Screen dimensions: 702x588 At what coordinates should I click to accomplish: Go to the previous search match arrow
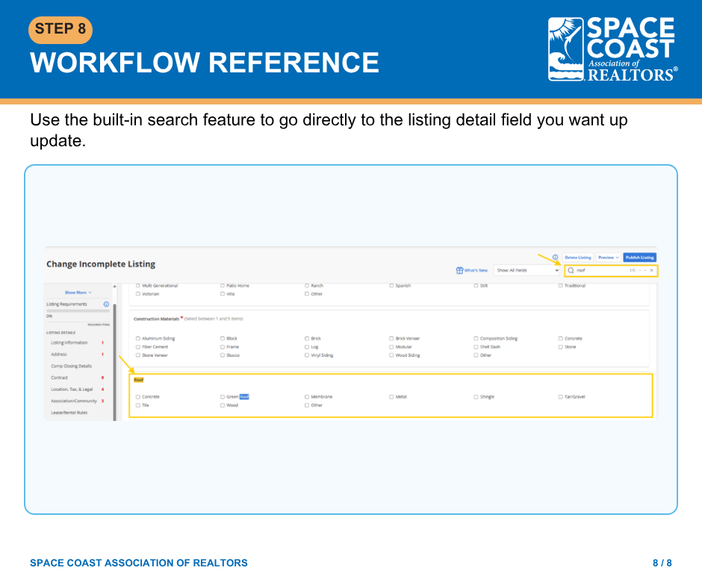(x=640, y=270)
